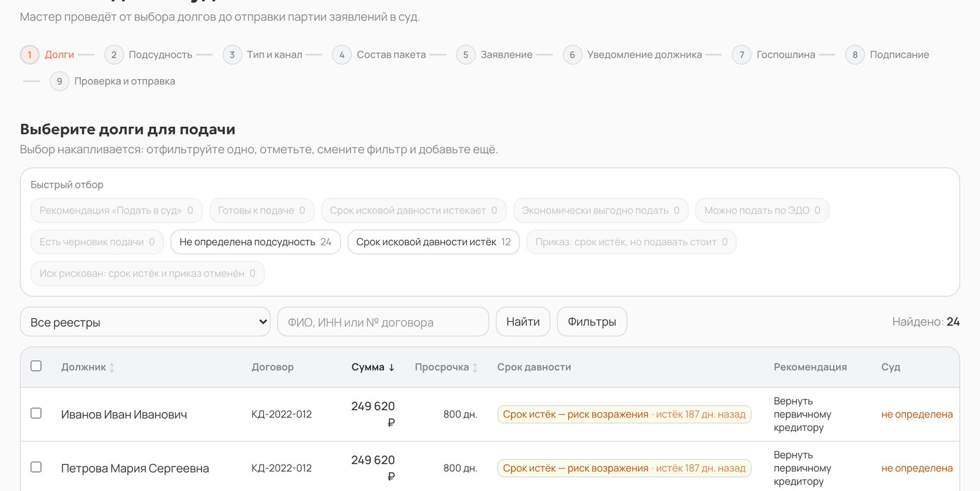
Task: Toggle quick filter «Рекомендация «Подать в суд»»
Action: pos(116,210)
